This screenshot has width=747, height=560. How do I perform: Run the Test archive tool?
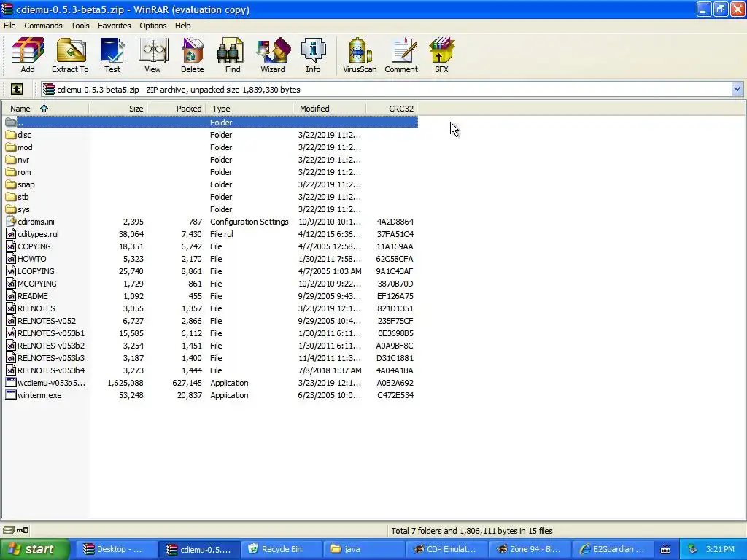(112, 55)
